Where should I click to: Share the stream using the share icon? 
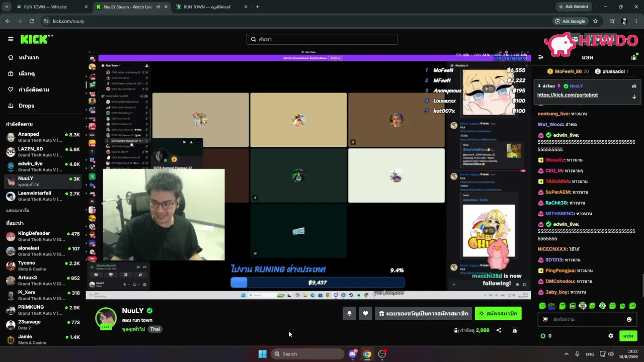coord(499,330)
